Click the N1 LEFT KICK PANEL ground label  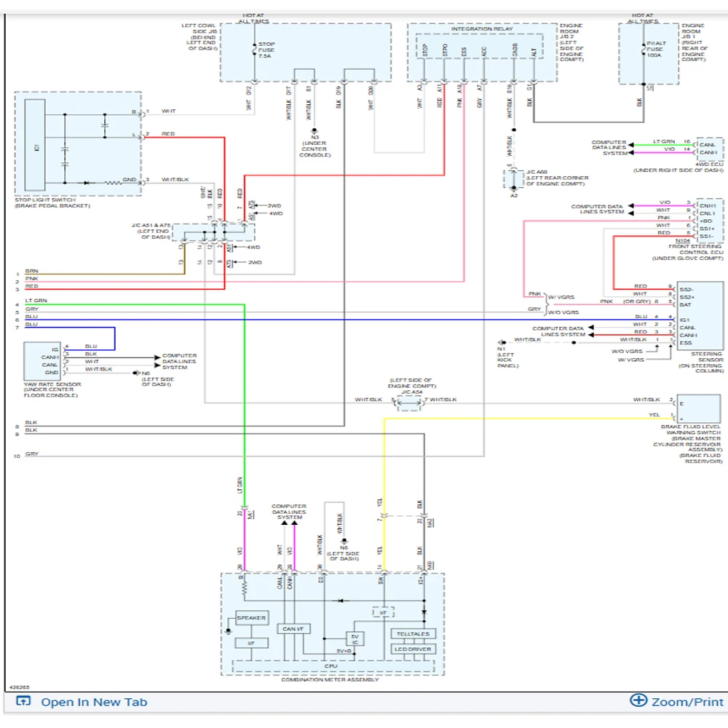pos(507,357)
